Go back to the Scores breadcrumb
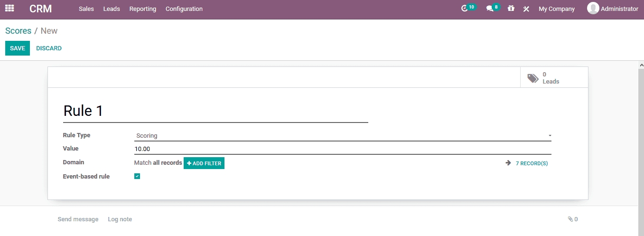The width and height of the screenshot is (644, 236). coord(18,31)
